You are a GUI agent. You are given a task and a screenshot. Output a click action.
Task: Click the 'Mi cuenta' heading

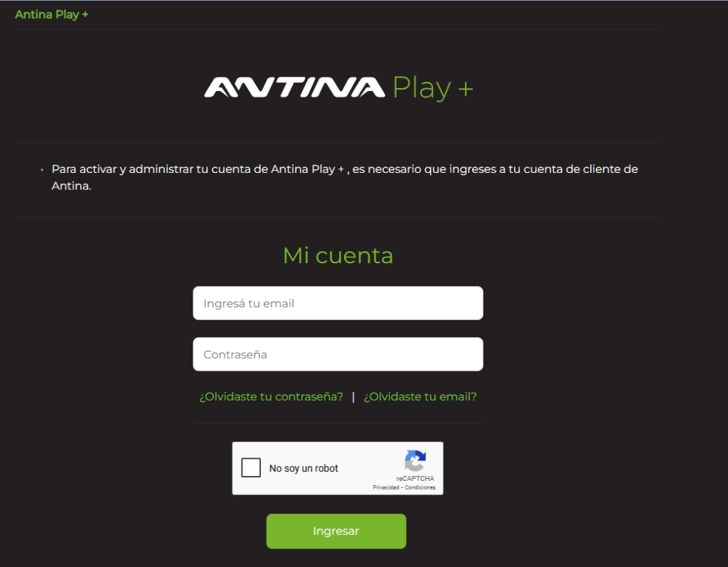coord(338,255)
